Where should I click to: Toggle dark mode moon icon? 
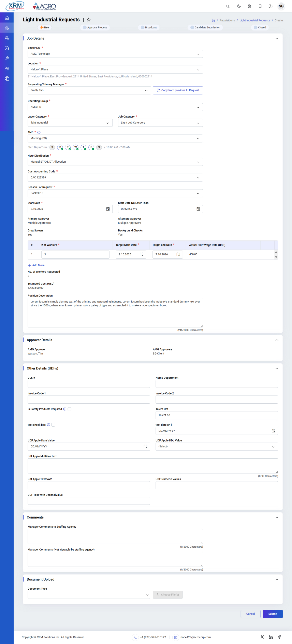(x=239, y=6)
